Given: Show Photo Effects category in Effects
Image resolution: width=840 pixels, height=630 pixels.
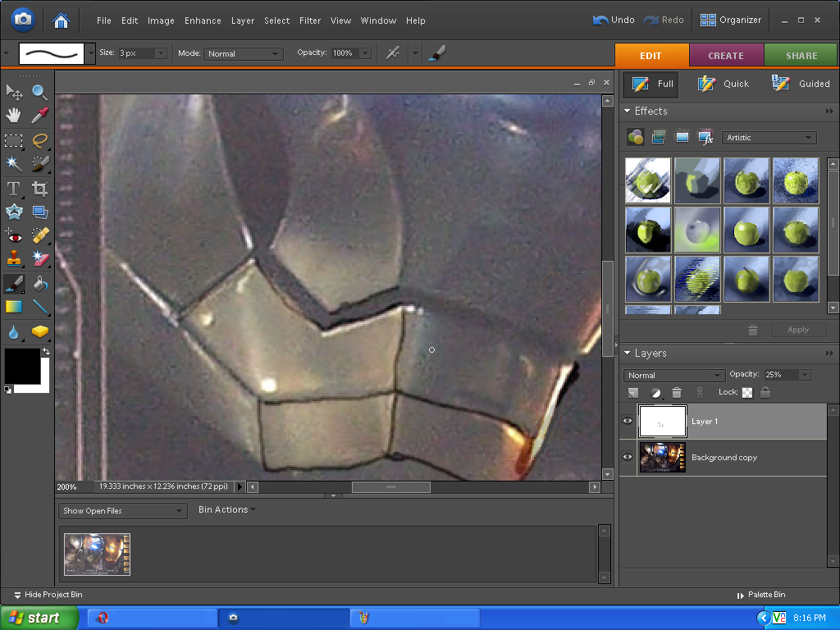Looking at the screenshot, I should pyautogui.click(x=682, y=138).
